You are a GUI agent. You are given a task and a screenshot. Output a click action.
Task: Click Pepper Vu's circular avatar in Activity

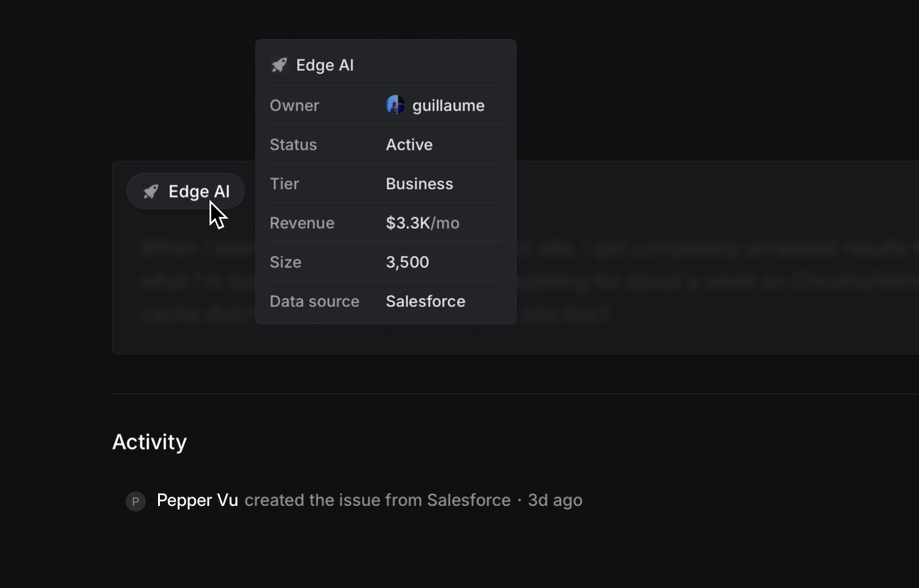[135, 501]
